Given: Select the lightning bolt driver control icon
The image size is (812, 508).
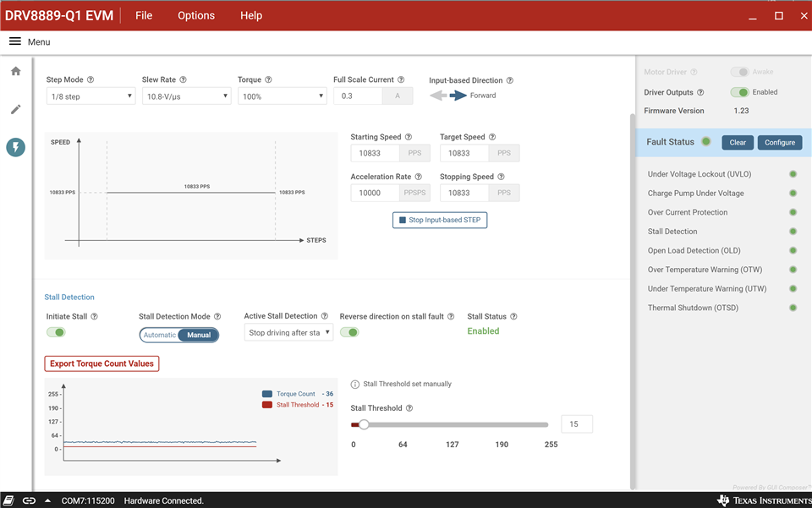Looking at the screenshot, I should pos(16,147).
